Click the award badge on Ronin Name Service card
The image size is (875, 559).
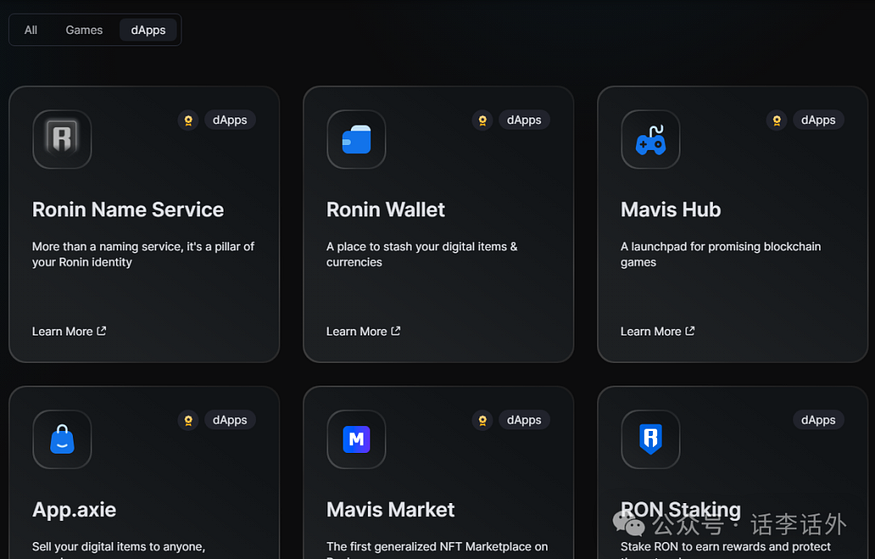(188, 120)
